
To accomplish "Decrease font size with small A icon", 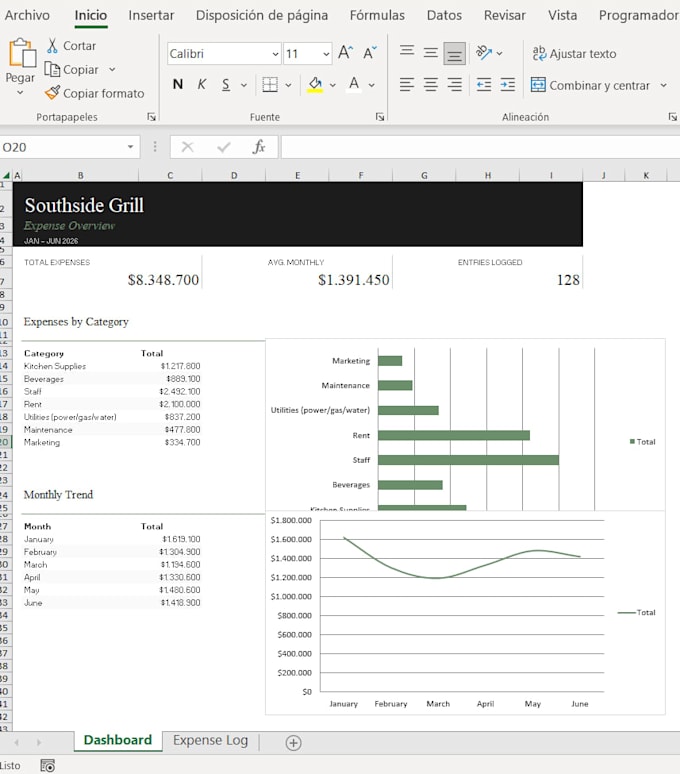I will coord(370,52).
